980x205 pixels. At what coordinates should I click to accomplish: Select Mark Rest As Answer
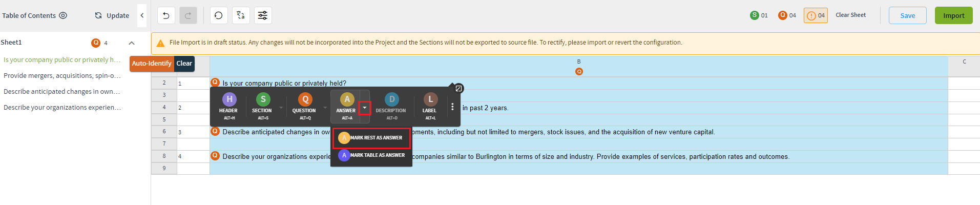pos(371,138)
